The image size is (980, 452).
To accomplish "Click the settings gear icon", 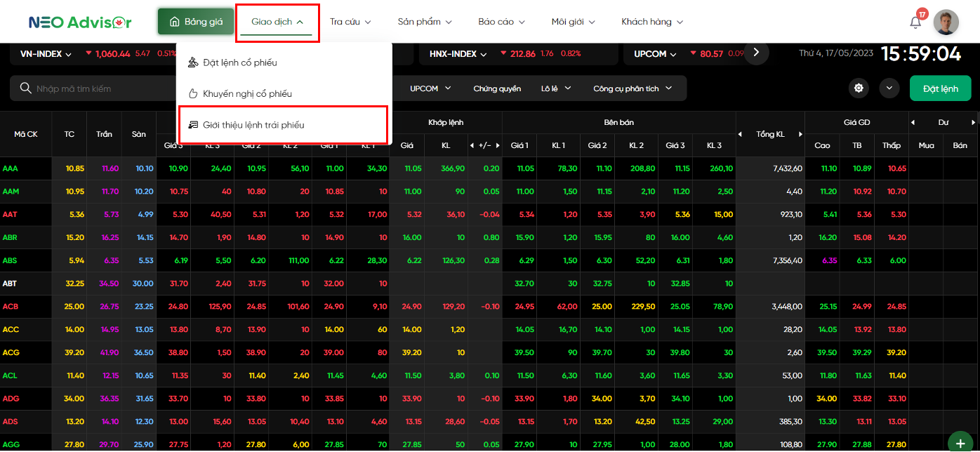I will click(x=859, y=88).
